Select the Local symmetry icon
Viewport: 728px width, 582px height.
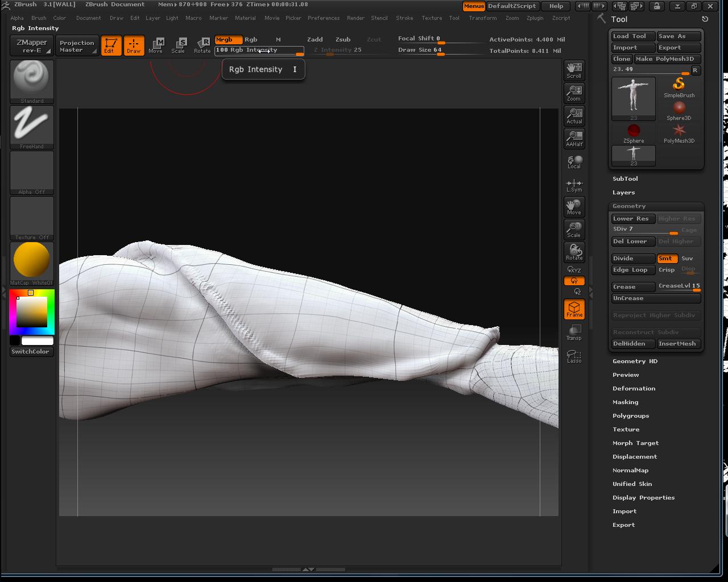[574, 161]
